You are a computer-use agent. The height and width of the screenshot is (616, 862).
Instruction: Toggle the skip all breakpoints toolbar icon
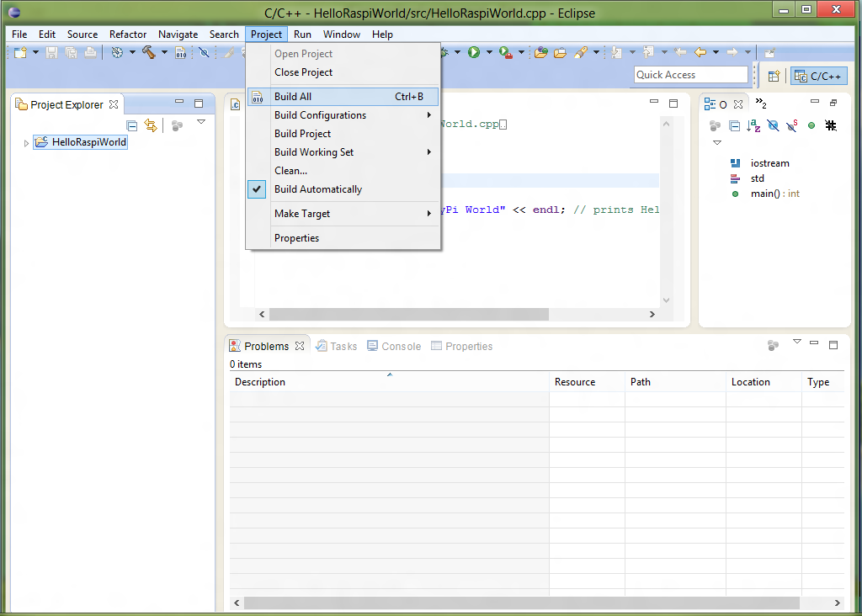click(x=204, y=53)
